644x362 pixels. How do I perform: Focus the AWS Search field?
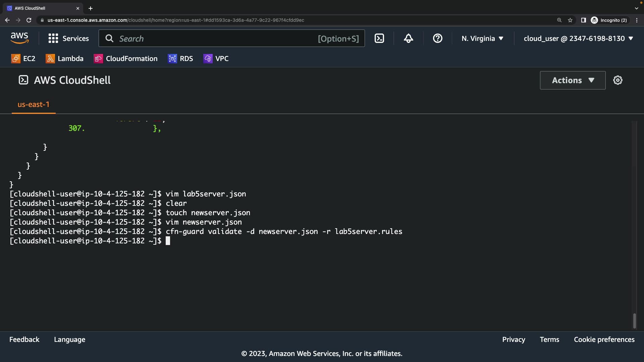[218, 39]
